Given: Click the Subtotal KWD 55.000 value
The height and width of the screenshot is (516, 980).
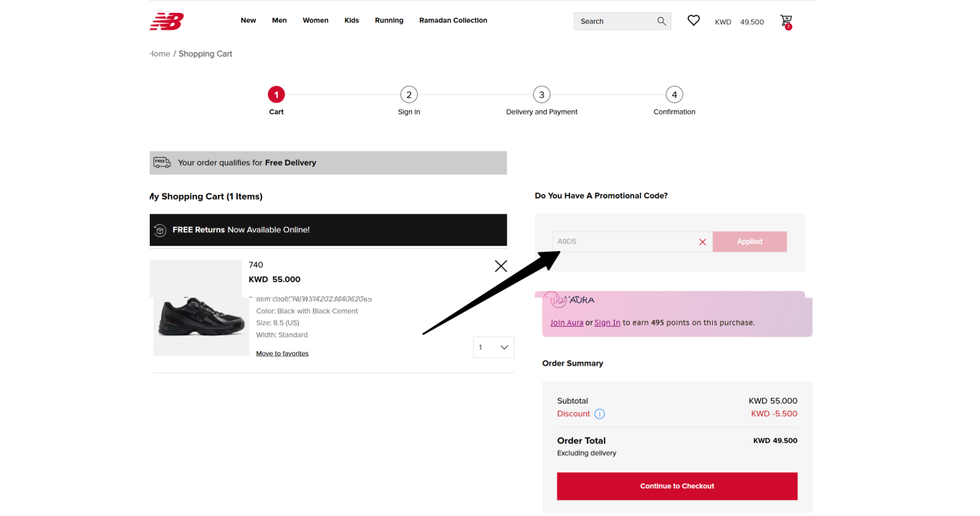Looking at the screenshot, I should click(x=773, y=401).
